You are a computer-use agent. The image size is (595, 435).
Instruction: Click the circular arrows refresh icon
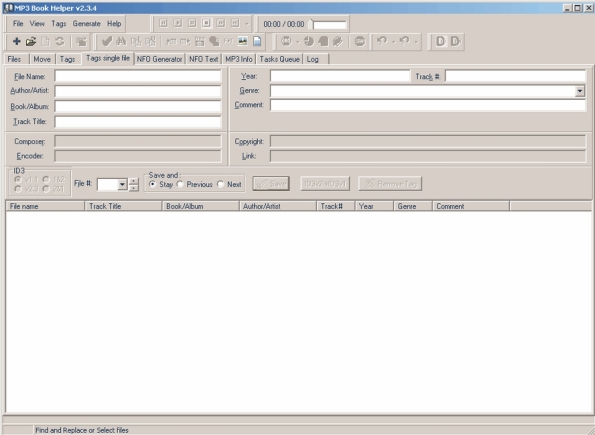[60, 41]
